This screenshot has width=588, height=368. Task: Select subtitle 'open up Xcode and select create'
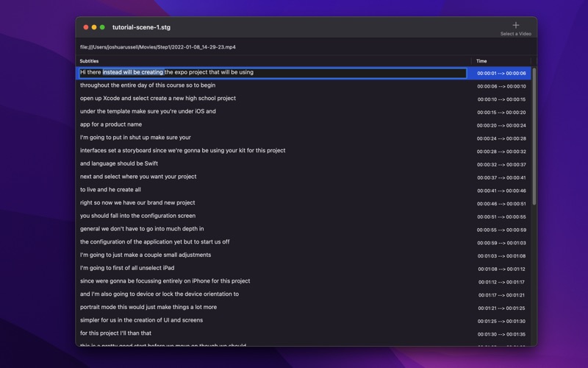point(157,99)
